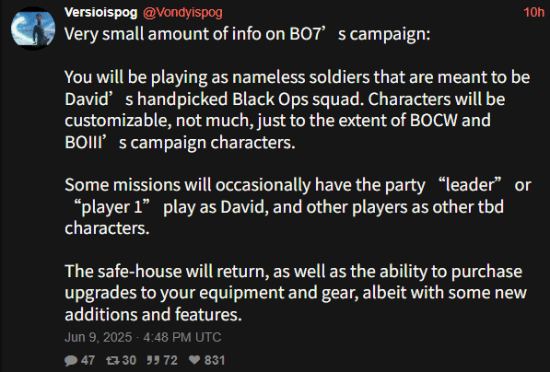
Task: Click the heart like icon
Action: [194, 360]
